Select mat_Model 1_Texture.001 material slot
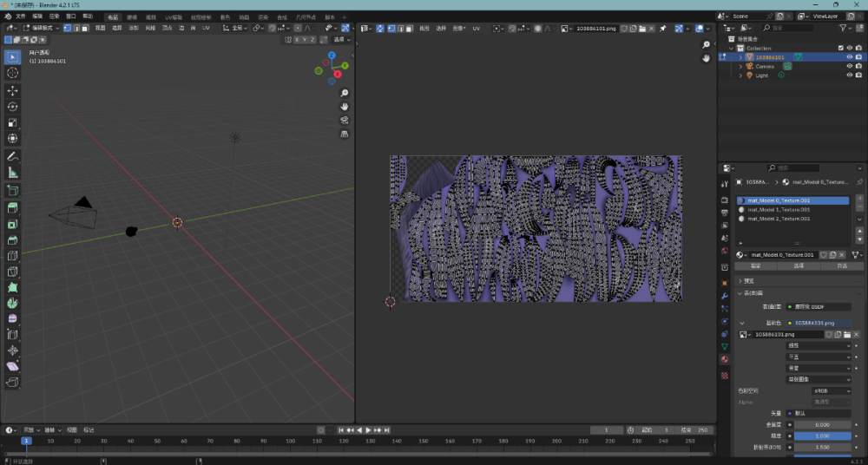 pyautogui.click(x=779, y=209)
